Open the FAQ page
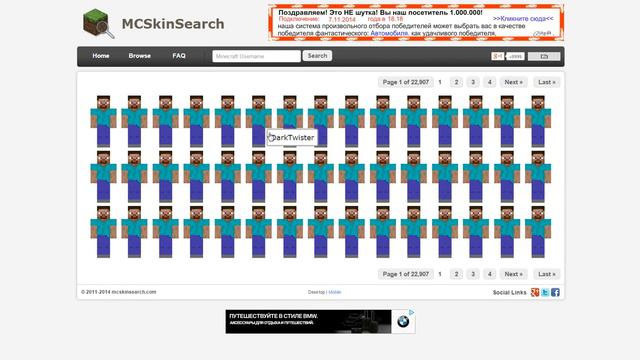640x360 pixels. click(179, 56)
